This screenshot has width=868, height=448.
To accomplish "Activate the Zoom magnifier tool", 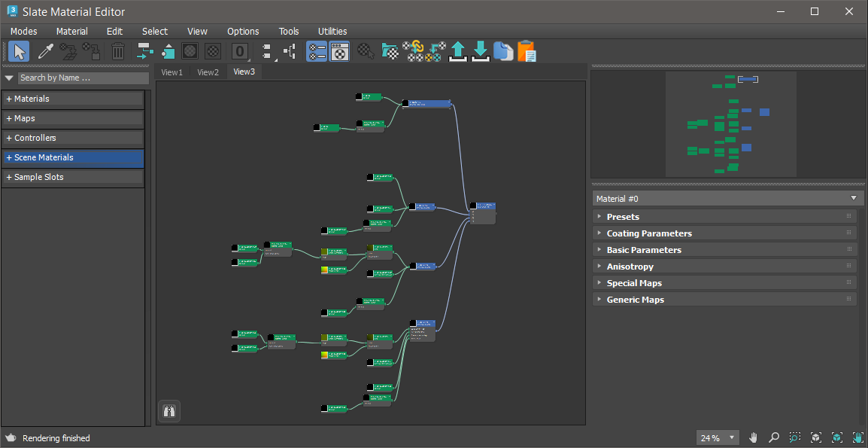I will click(x=774, y=437).
